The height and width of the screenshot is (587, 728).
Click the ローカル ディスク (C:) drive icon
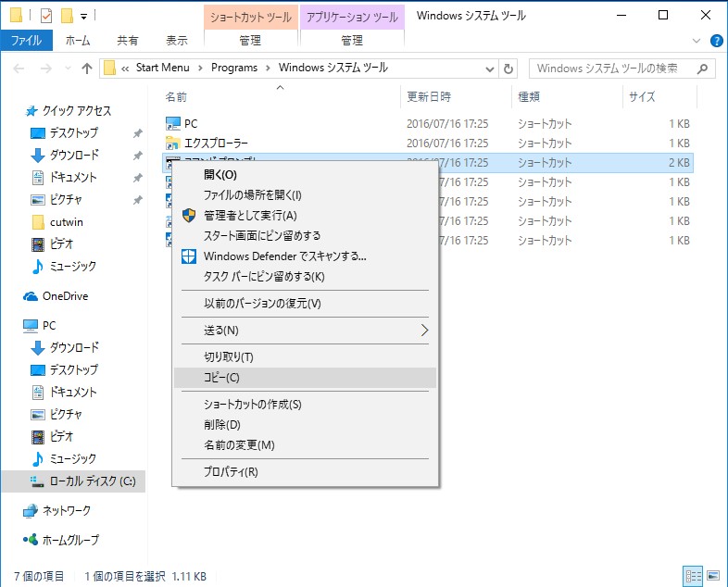pyautogui.click(x=37, y=481)
